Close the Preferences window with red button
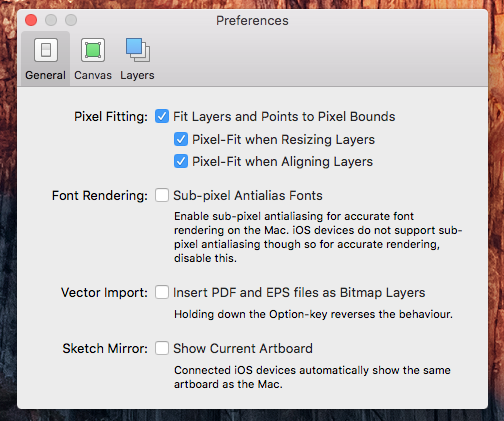This screenshot has width=504, height=421. click(31, 20)
